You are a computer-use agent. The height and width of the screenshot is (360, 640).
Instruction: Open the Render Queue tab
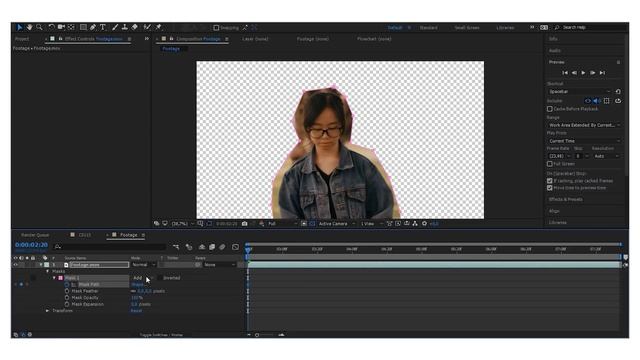coord(35,235)
